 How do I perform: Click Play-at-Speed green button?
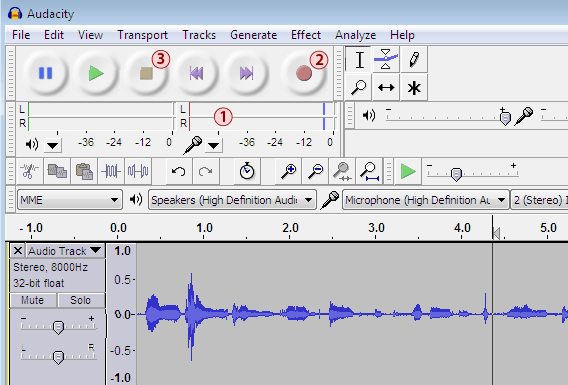tap(408, 171)
